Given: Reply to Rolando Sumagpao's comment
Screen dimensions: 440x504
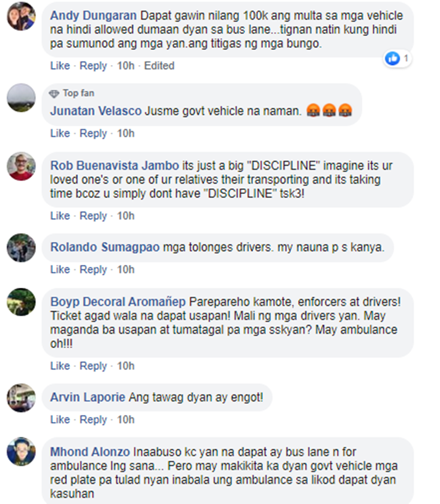Looking at the screenshot, I should [x=93, y=270].
